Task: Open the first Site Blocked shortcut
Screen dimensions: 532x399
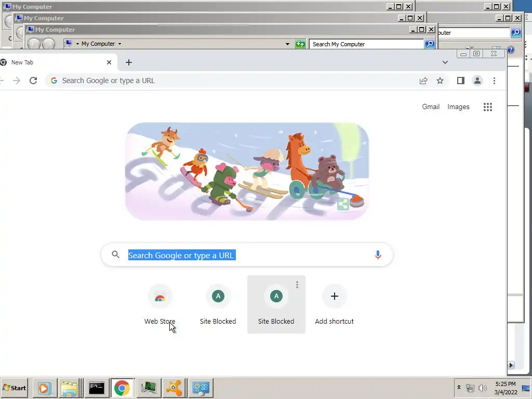Action: pyautogui.click(x=218, y=304)
